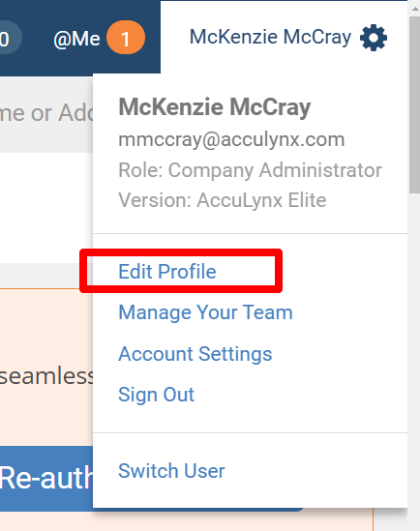The height and width of the screenshot is (531, 420).
Task: Click the vertical scrollbar thumb
Action: click(414, 105)
